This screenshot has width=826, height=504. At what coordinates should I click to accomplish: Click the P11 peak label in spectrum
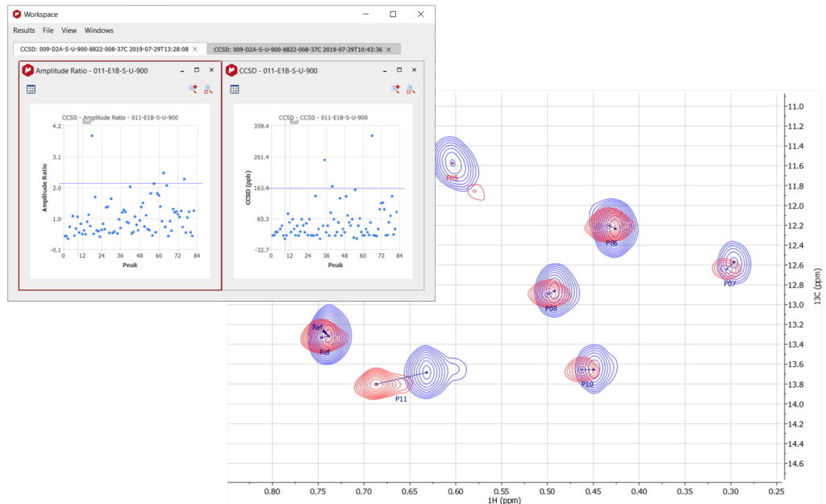coord(401,399)
